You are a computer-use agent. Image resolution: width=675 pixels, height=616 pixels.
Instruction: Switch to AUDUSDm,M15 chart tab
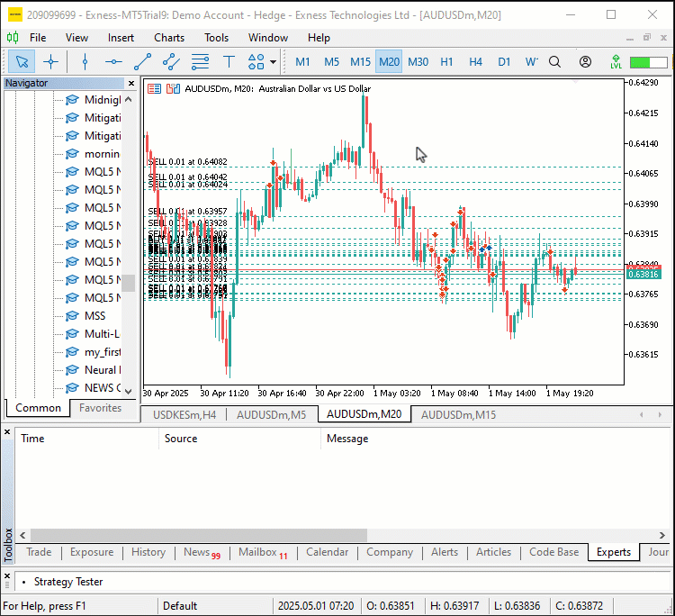[x=458, y=415]
